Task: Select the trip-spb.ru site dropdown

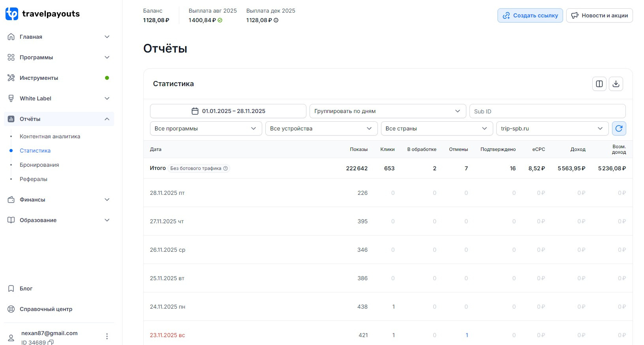Action: click(552, 128)
